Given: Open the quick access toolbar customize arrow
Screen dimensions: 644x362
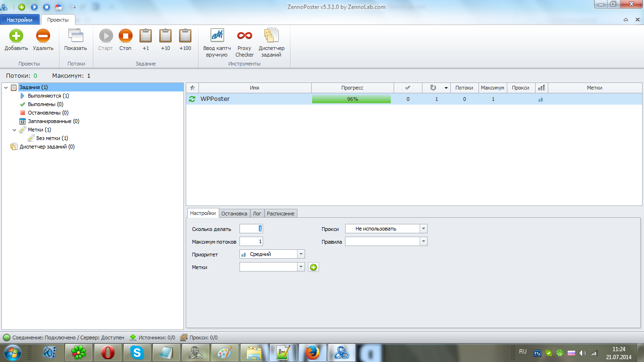Looking at the screenshot, I should (74, 7).
